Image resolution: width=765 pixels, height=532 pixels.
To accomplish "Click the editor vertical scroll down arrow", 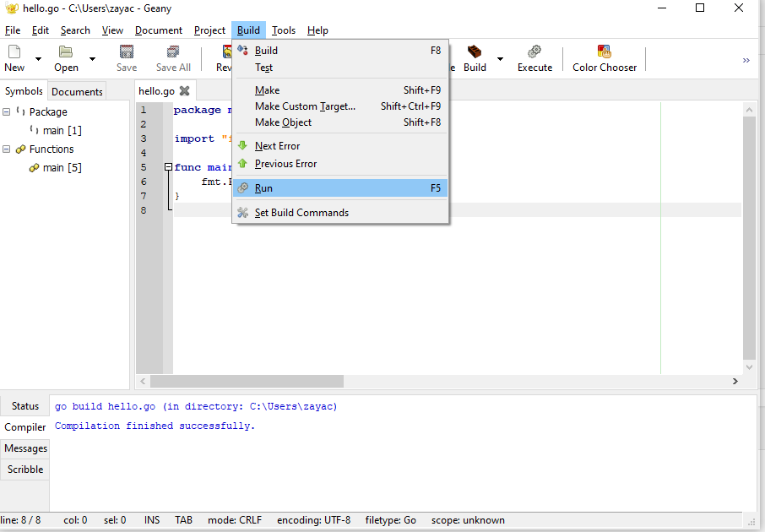I will (750, 367).
